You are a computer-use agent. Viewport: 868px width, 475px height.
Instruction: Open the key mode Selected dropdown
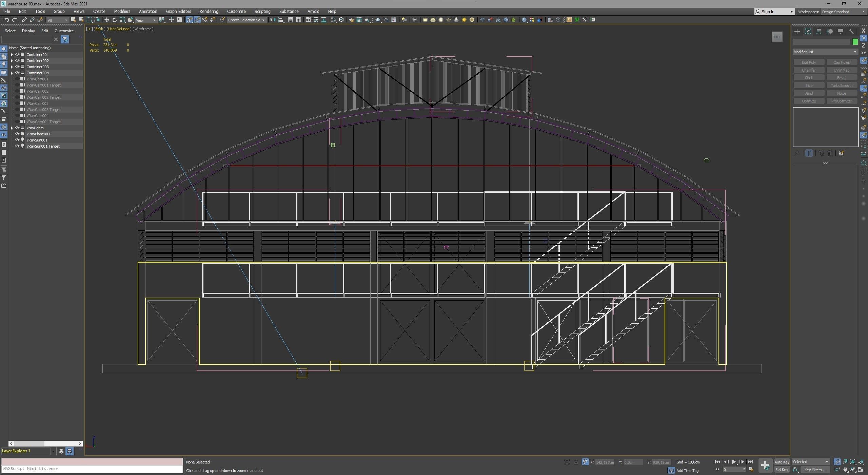811,462
